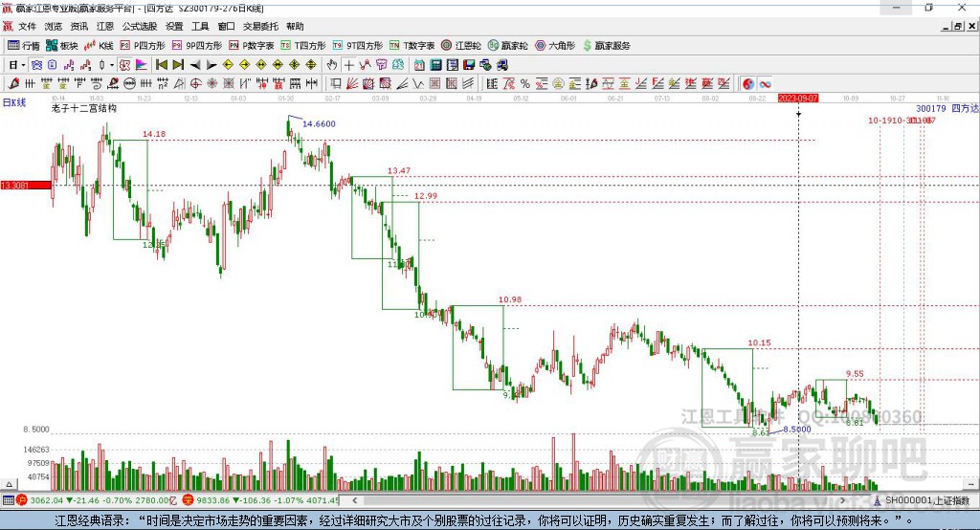Expand the candlestick type dropdown arrow
The image size is (980, 530).
(112, 65)
